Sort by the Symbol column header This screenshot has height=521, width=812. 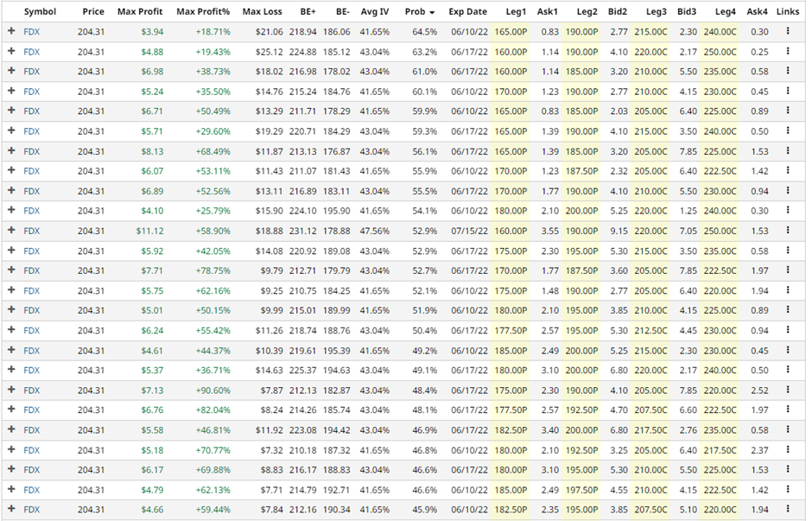(40, 11)
